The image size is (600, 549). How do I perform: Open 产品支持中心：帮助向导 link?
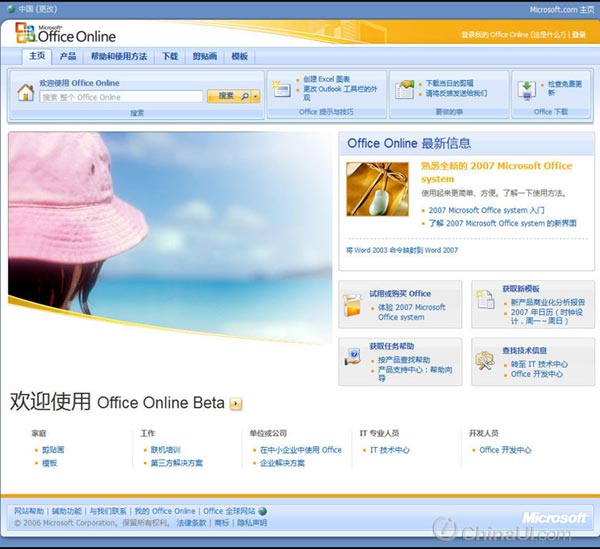415,374
